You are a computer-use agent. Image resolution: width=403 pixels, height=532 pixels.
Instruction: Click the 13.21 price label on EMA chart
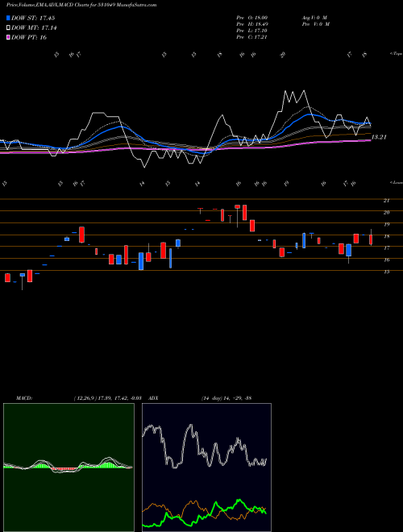click(x=380, y=137)
